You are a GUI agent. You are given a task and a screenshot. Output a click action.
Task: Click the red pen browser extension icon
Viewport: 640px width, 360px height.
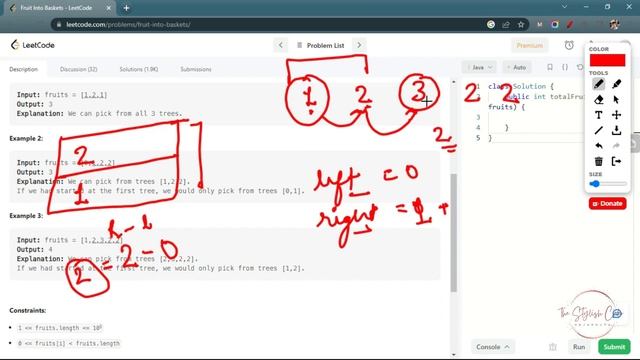tap(570, 24)
